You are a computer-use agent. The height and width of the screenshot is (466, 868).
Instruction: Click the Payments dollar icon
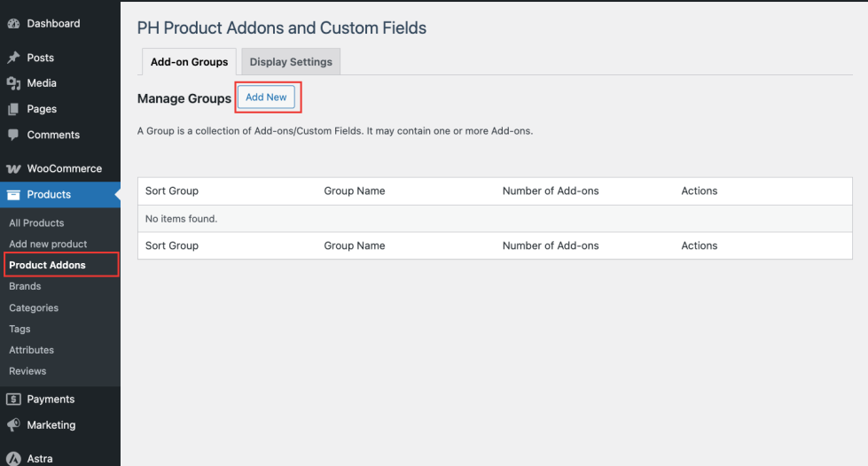point(14,400)
